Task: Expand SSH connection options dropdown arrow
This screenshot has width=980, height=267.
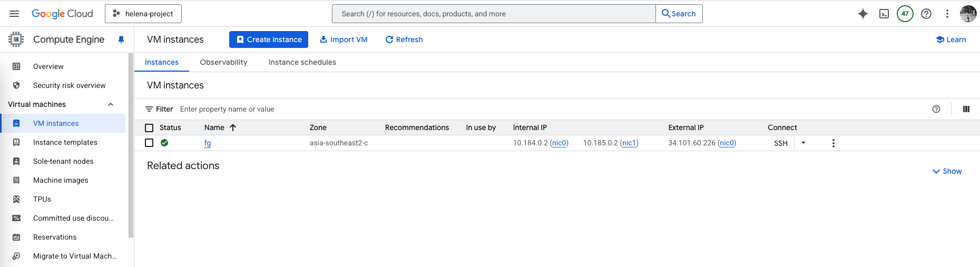Action: pos(803,143)
